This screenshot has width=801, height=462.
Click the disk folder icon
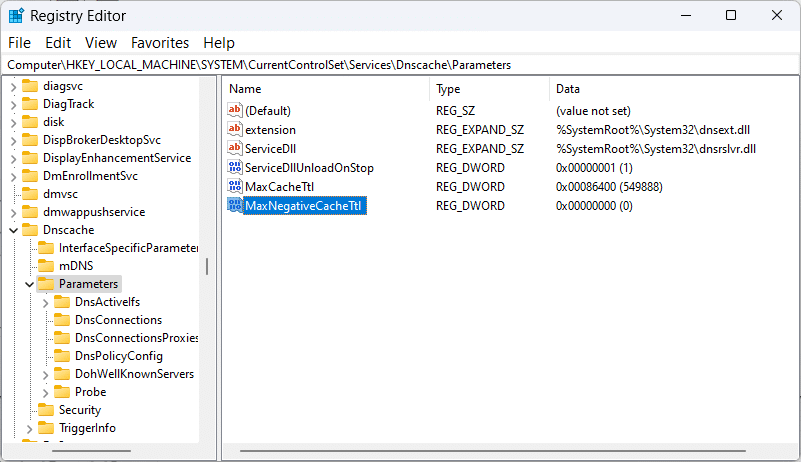30,122
